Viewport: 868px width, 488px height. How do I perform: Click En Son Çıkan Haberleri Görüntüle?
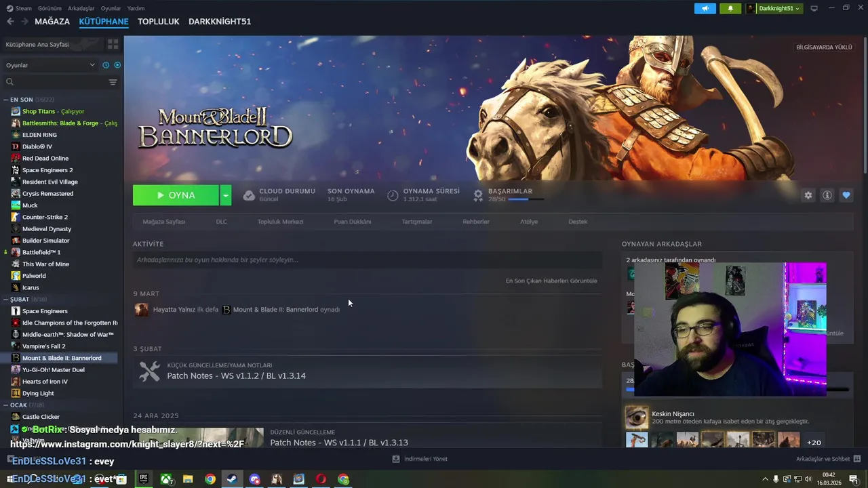pos(551,281)
